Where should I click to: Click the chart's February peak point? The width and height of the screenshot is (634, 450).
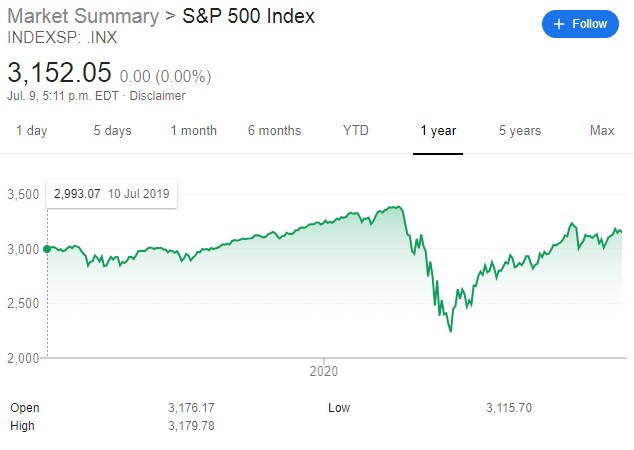399,207
